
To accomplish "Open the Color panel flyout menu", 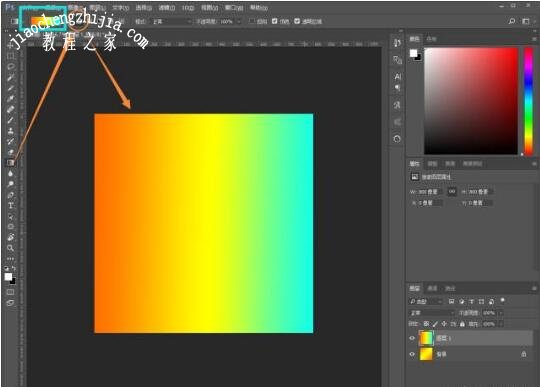I will (x=534, y=39).
